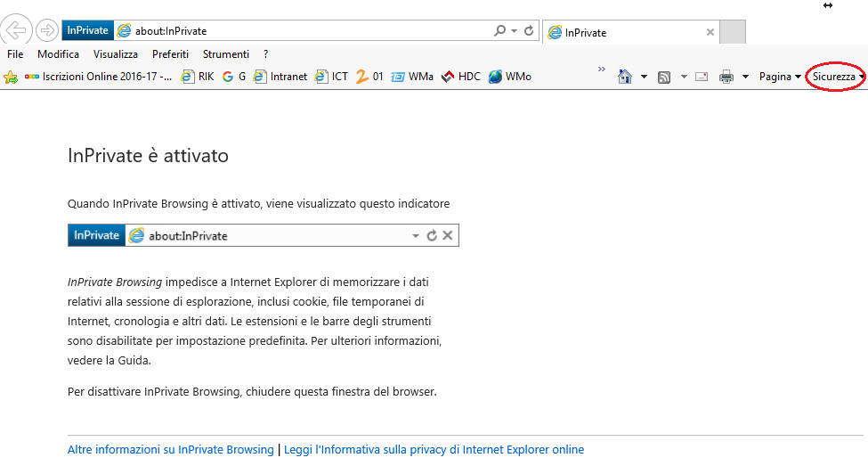Open the Preferiti menu

tap(171, 54)
